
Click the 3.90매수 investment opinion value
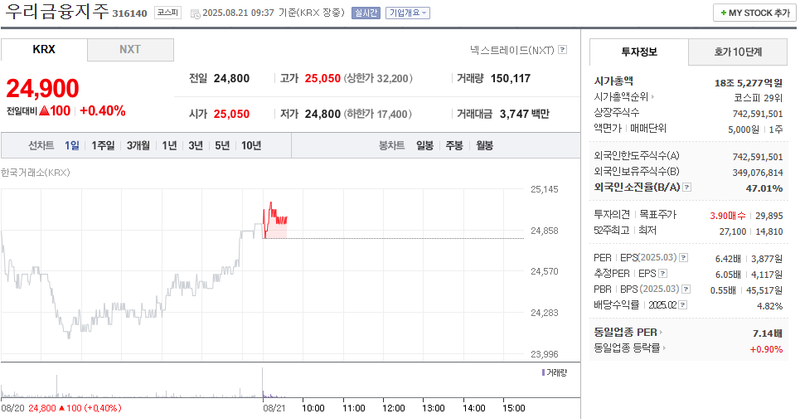[728, 216]
